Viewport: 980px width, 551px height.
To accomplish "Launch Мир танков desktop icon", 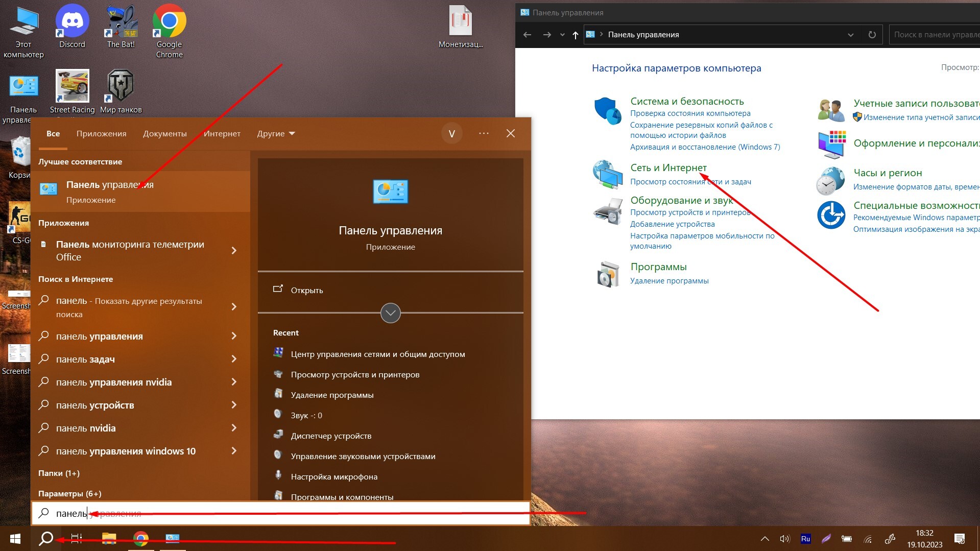I will (121, 87).
